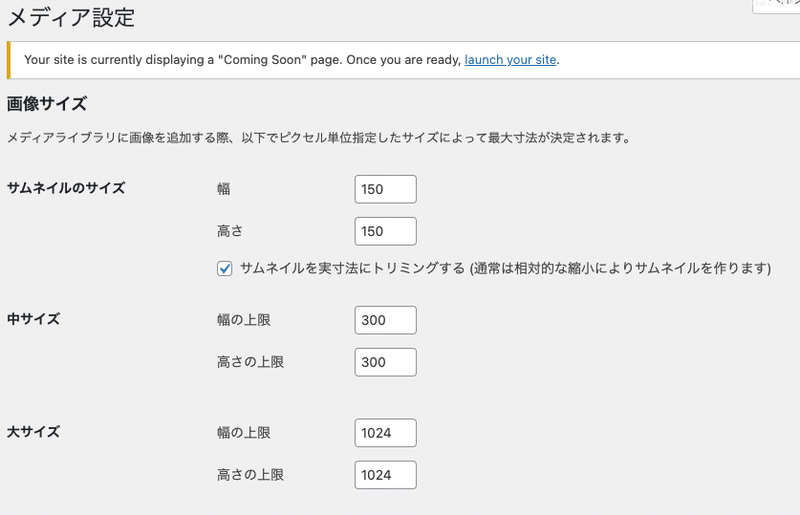800x515 pixels.
Task: Toggle the thumbnail crop checkbox
Action: point(225,268)
